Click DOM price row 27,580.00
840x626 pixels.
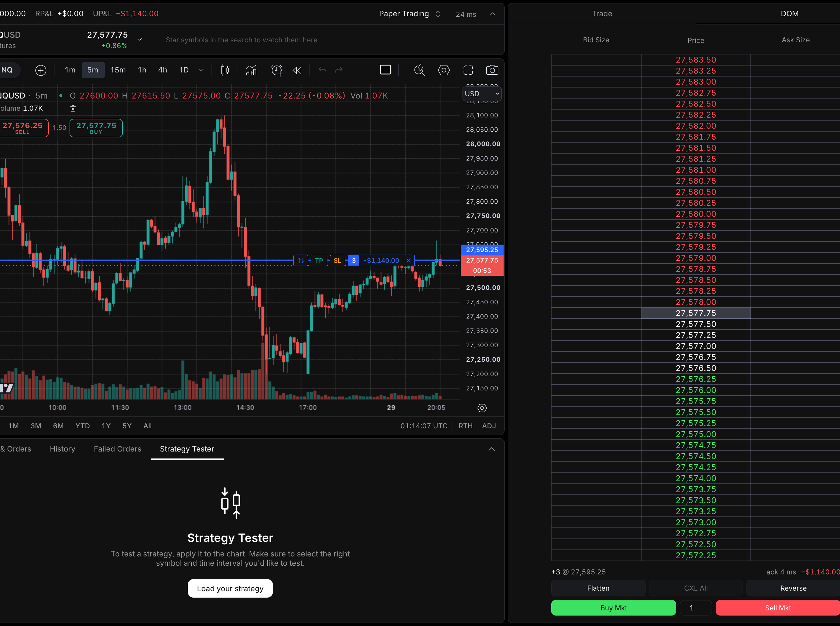tap(696, 214)
